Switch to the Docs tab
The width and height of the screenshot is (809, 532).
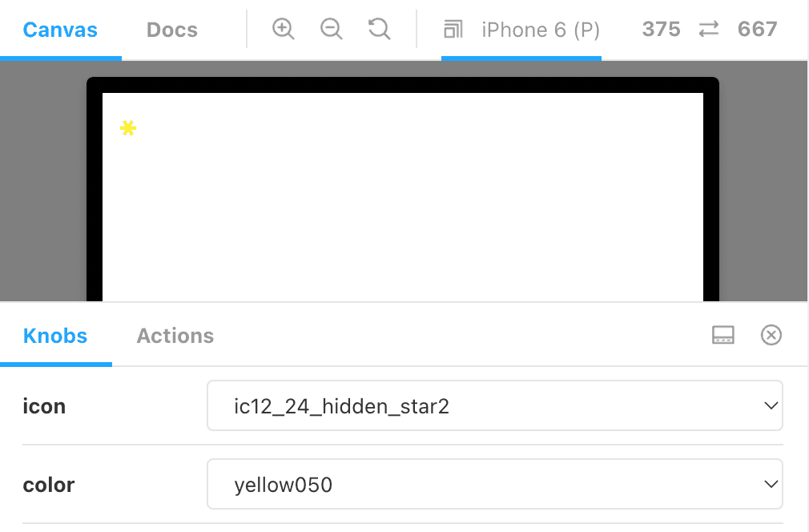click(171, 30)
